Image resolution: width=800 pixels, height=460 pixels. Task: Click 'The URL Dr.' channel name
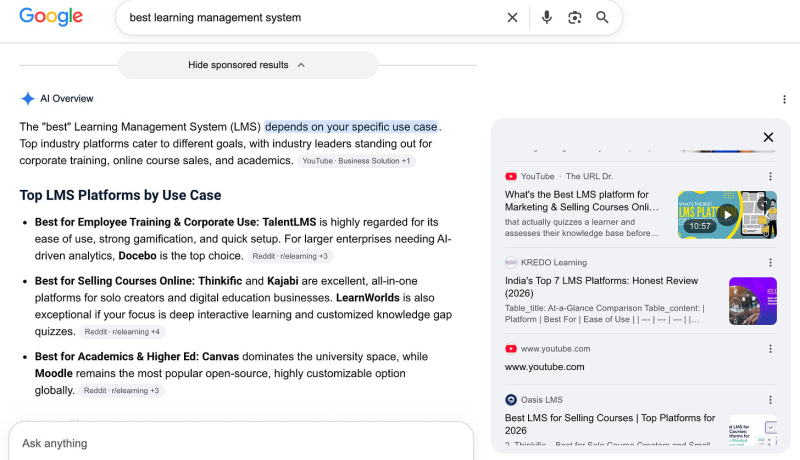589,176
